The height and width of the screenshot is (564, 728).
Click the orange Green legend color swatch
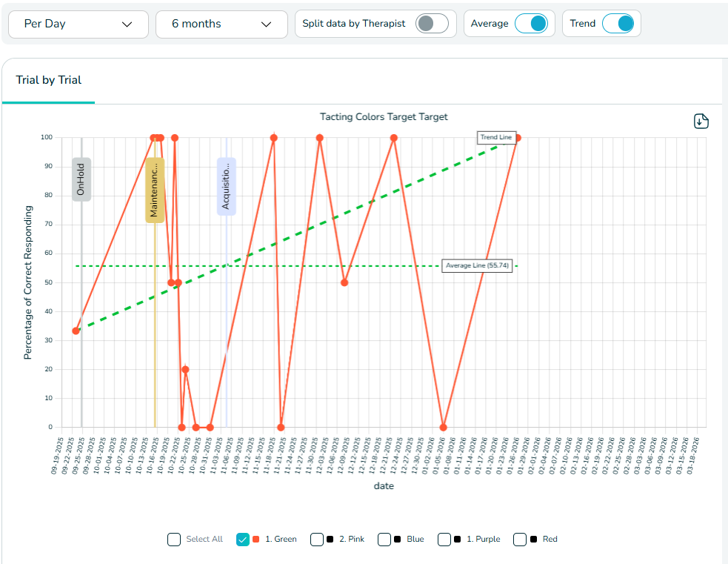click(256, 540)
